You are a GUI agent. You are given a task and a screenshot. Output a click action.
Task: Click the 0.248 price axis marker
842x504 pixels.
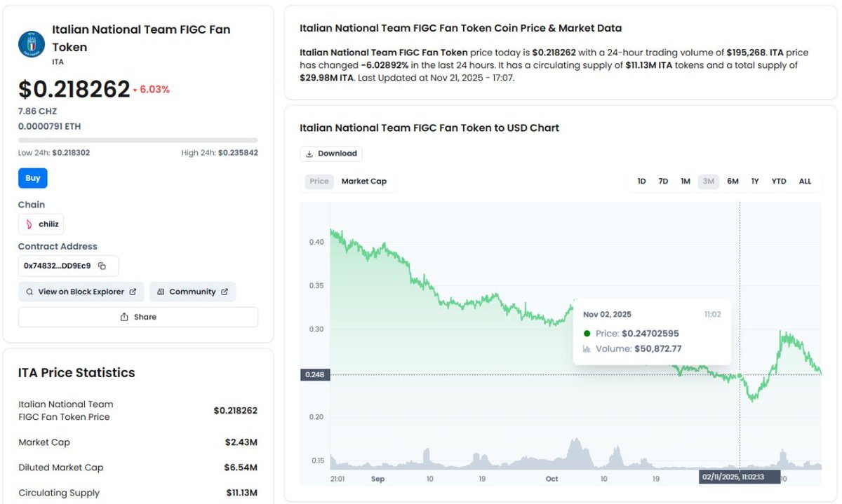pyautogui.click(x=315, y=375)
